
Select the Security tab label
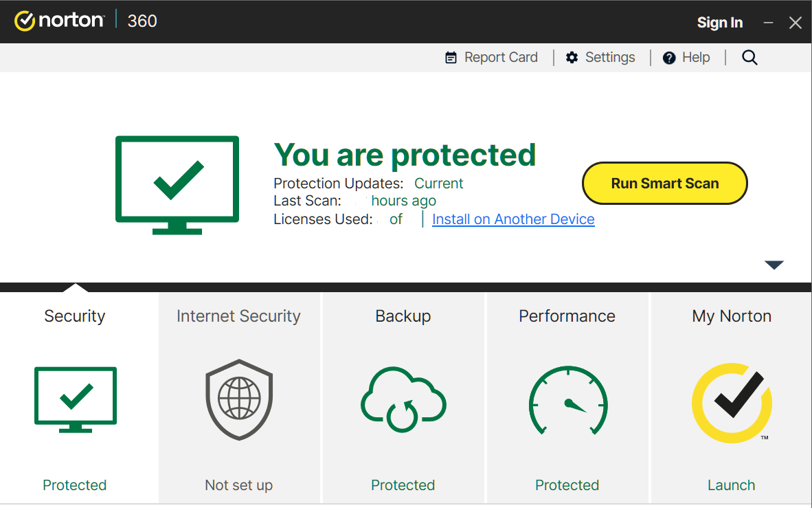pos(75,316)
